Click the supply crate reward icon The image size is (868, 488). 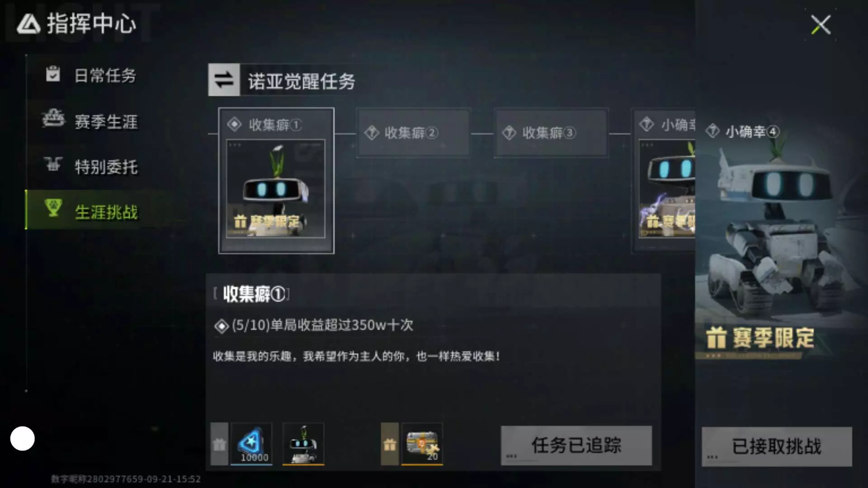click(422, 444)
